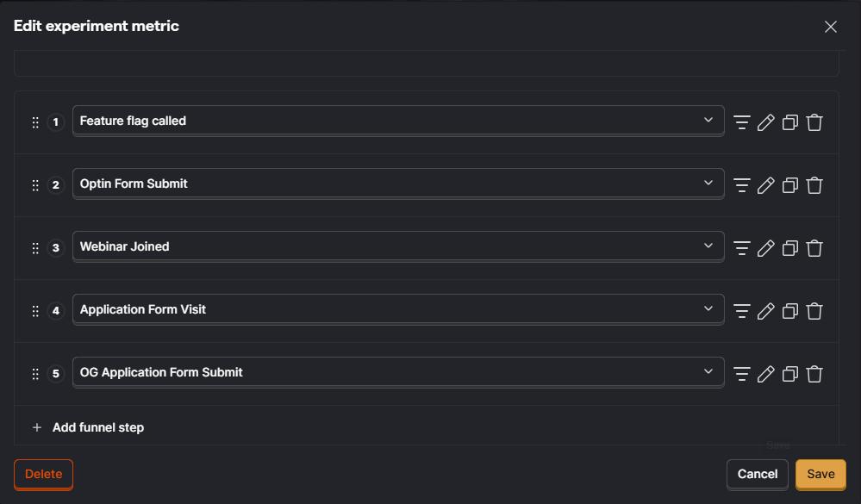Image resolution: width=861 pixels, height=504 pixels.
Task: Expand the Webinar Joined event selector
Action: coord(398,246)
